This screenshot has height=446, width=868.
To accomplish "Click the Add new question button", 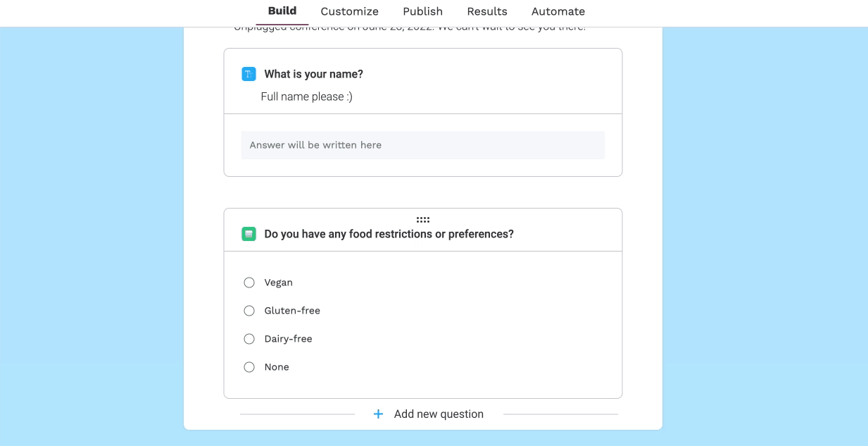I will coord(429,414).
